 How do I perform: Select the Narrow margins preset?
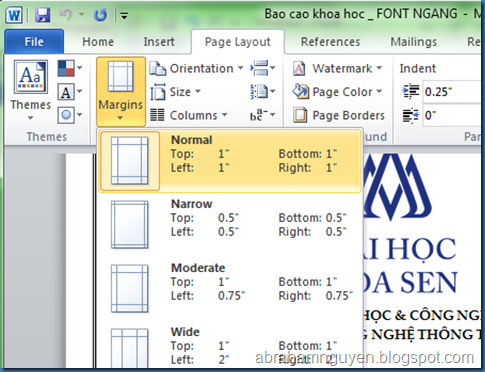tap(230, 224)
